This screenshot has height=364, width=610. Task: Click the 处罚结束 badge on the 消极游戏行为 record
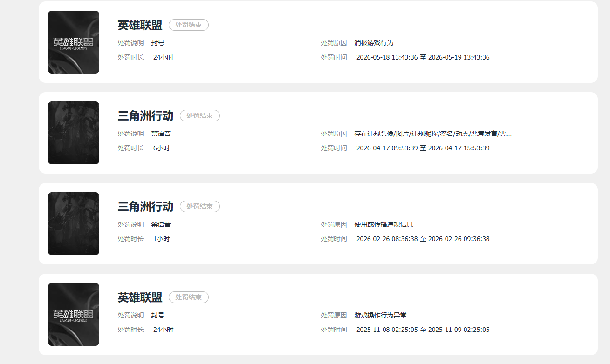189,25
